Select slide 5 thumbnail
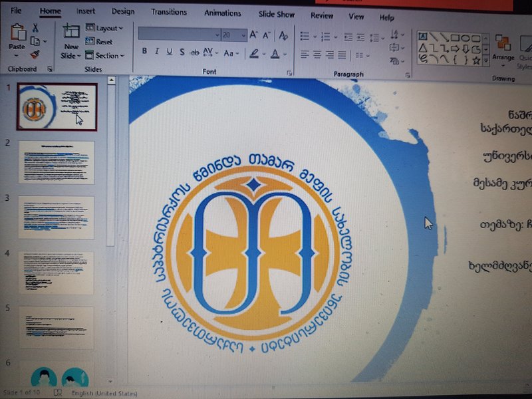The image size is (532, 399). (57, 328)
